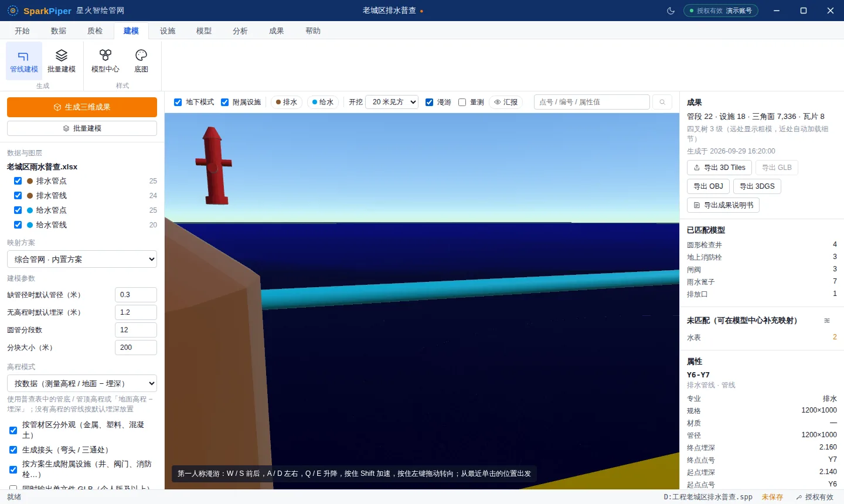
Task: Click the 分块大小 input field
Action: (136, 348)
